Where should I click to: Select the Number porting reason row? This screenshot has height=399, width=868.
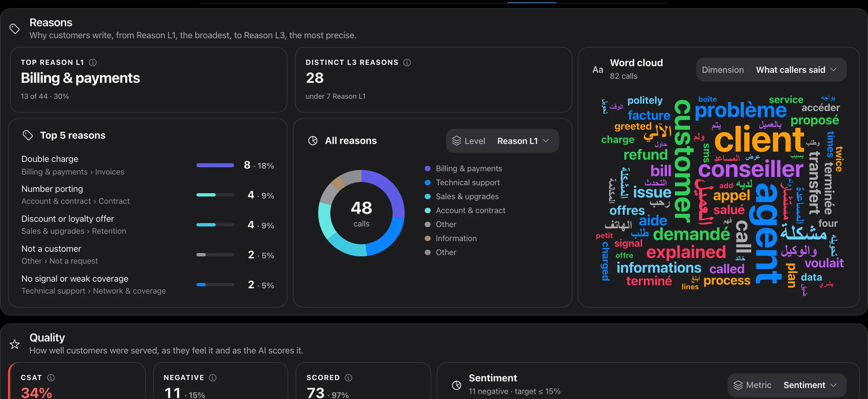[x=147, y=195]
